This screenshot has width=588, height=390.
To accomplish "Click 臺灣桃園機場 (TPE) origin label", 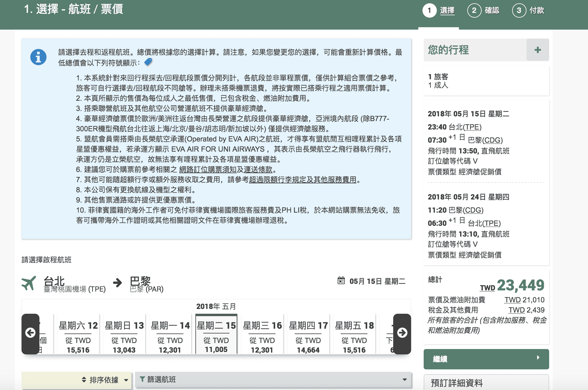I will click(x=75, y=289).
